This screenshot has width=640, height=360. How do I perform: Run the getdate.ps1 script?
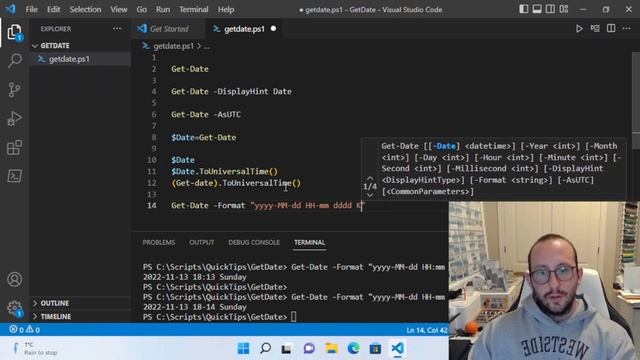click(x=579, y=29)
